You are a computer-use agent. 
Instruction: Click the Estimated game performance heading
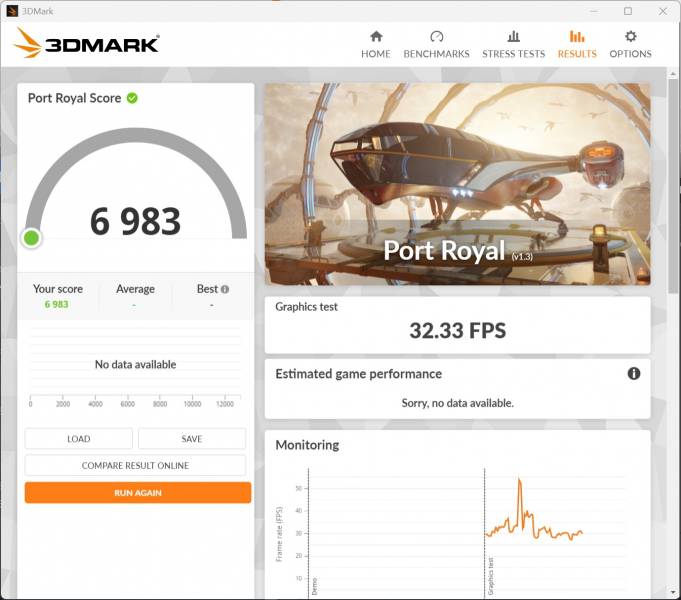pyautogui.click(x=358, y=374)
